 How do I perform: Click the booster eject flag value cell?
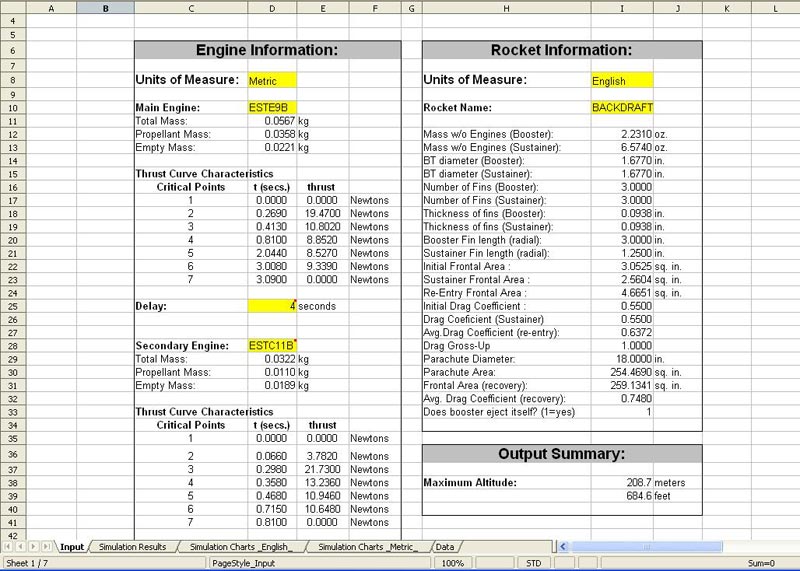(621, 411)
